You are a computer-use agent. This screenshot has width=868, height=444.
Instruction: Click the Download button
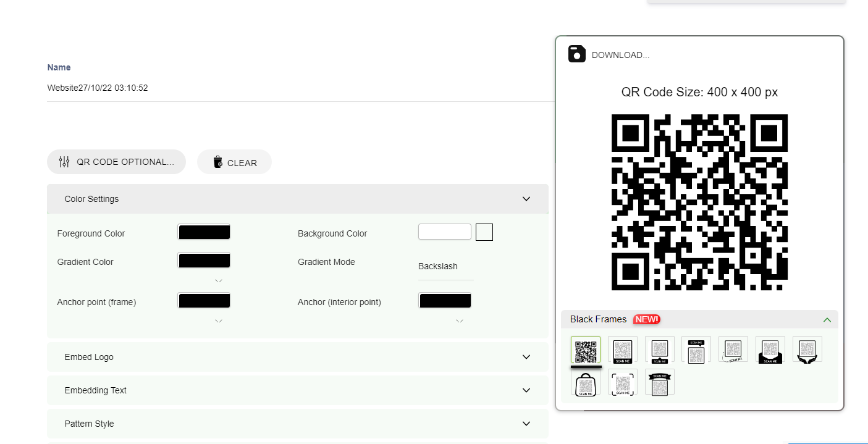pos(609,55)
